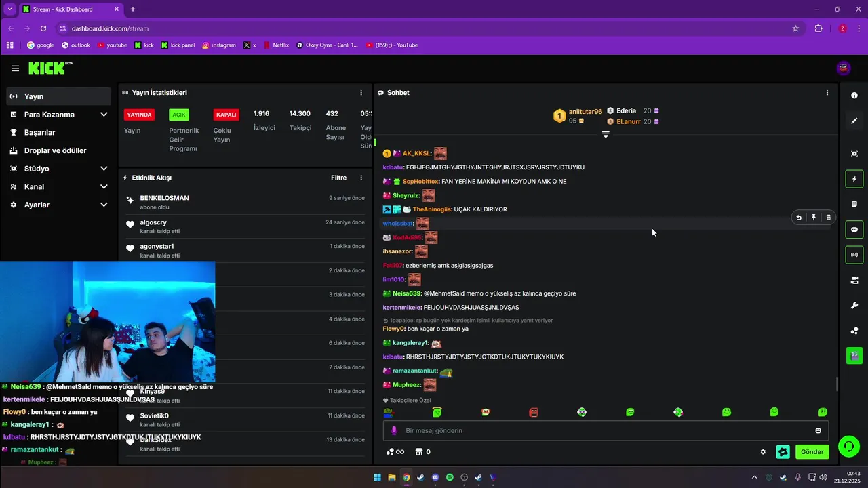Open Etkinlik Akışı three-dot options
This screenshot has width=868, height=488.
tap(361, 178)
